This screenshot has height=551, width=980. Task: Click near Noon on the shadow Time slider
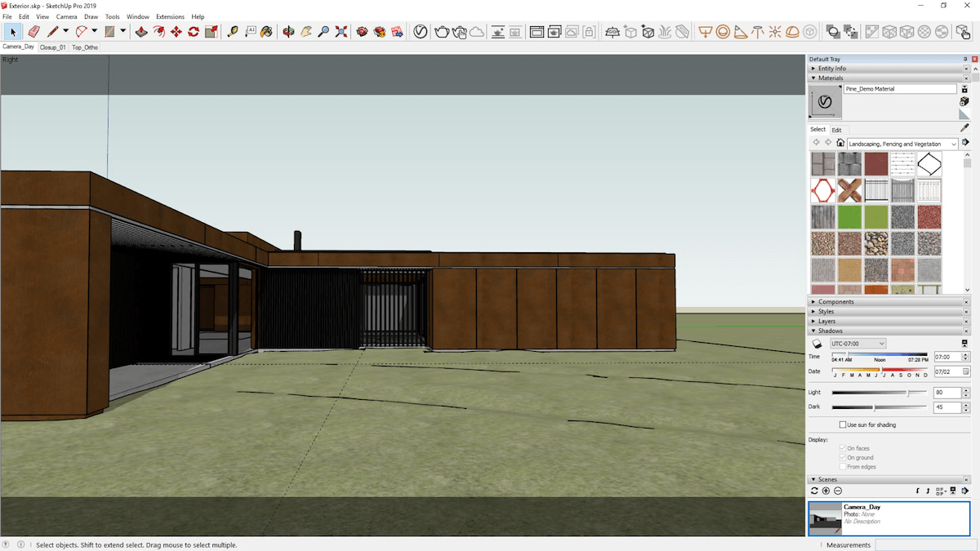point(880,353)
